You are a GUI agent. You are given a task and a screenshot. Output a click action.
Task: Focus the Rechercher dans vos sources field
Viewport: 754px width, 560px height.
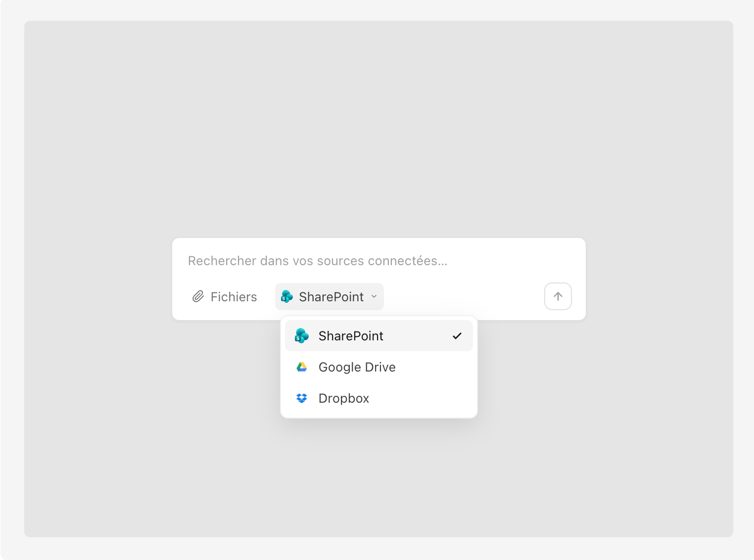379,261
